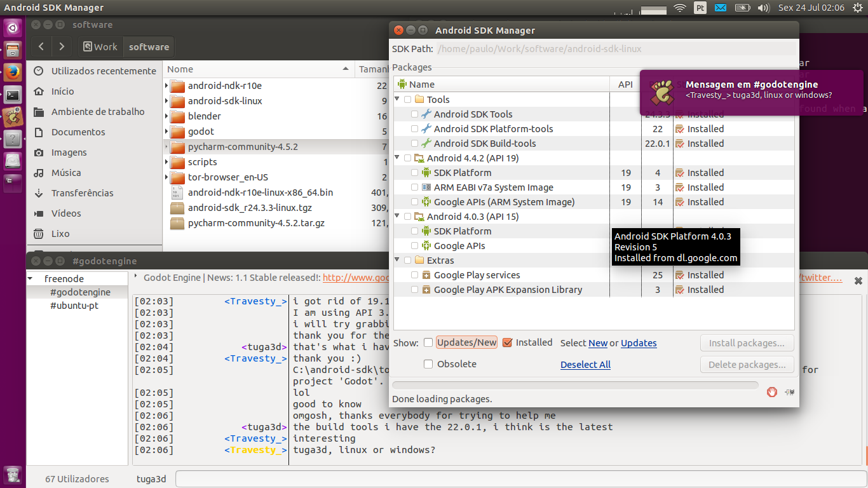Launch Firefox from the Ubuntu launcher

point(13,72)
